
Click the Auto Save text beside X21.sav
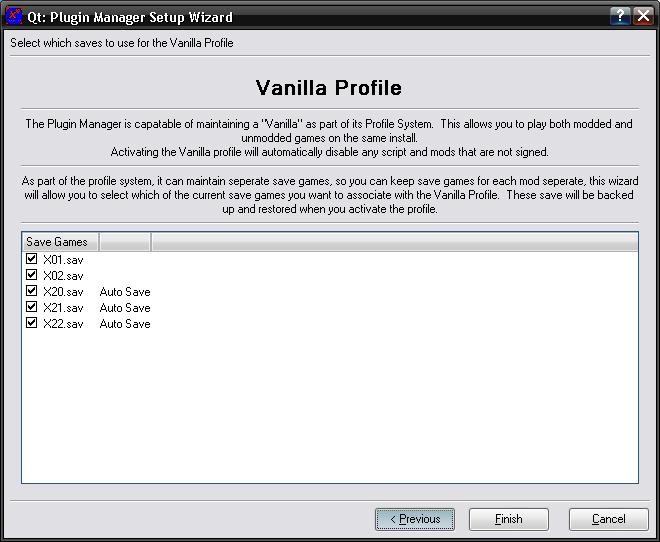point(125,308)
